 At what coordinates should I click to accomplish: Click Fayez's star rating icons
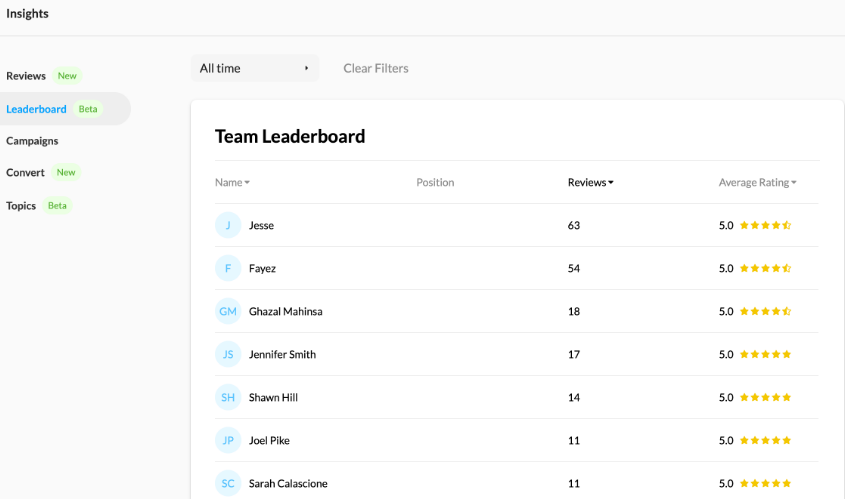pos(765,268)
